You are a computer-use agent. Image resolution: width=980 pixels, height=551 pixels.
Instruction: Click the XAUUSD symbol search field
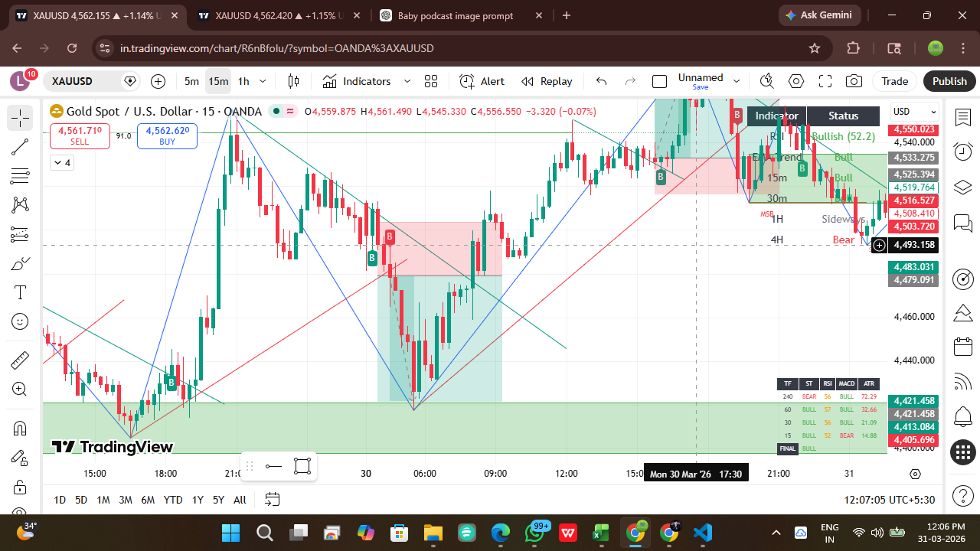[84, 81]
